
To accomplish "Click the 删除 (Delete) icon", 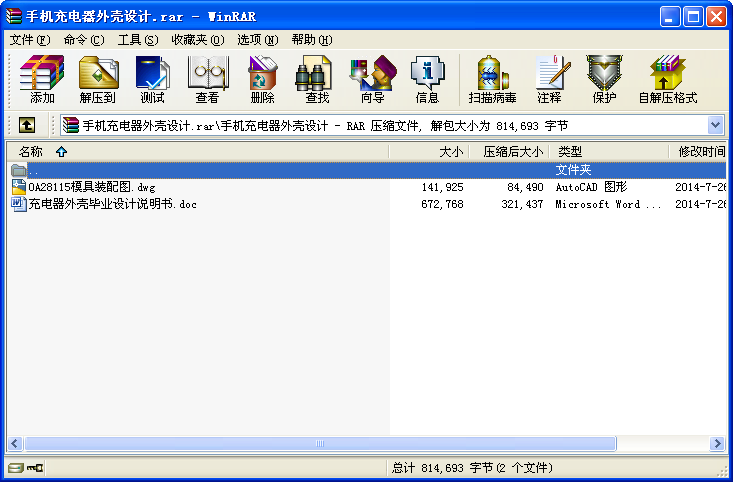I will [x=263, y=79].
